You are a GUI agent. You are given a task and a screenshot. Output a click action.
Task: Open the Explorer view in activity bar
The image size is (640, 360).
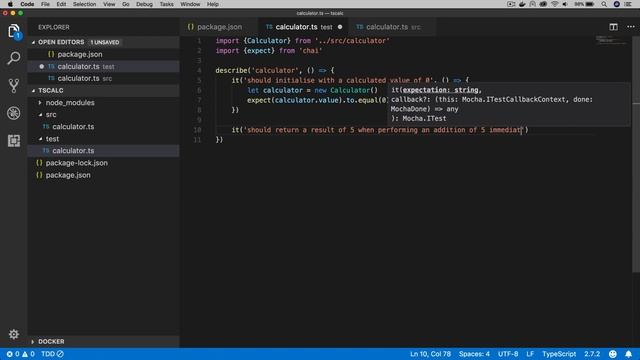tap(13, 31)
